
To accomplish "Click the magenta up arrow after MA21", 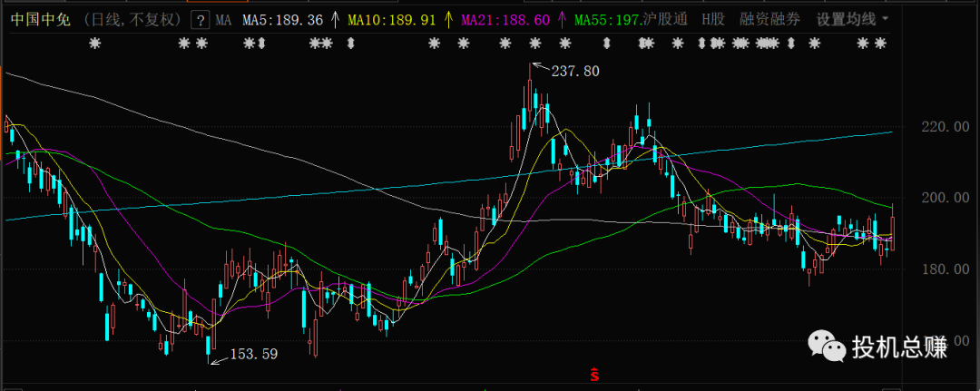I will (x=562, y=18).
